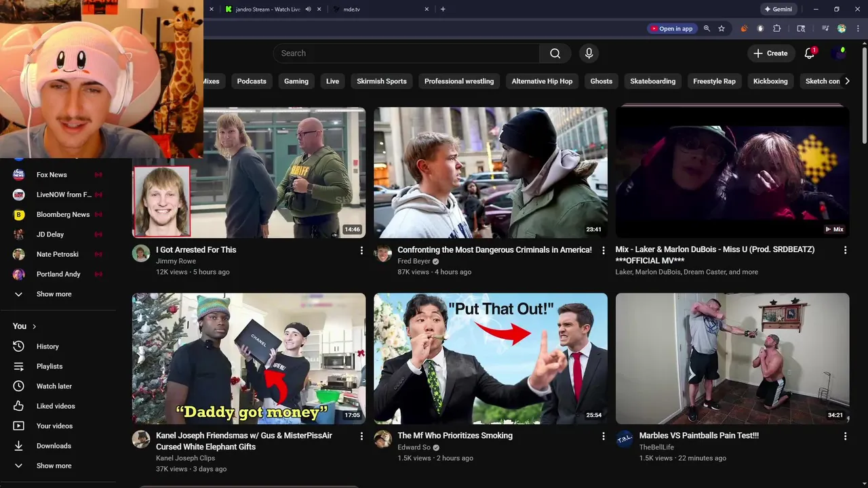Viewport: 868px width, 488px height.
Task: Bookmark page with star icon
Action: 722,28
